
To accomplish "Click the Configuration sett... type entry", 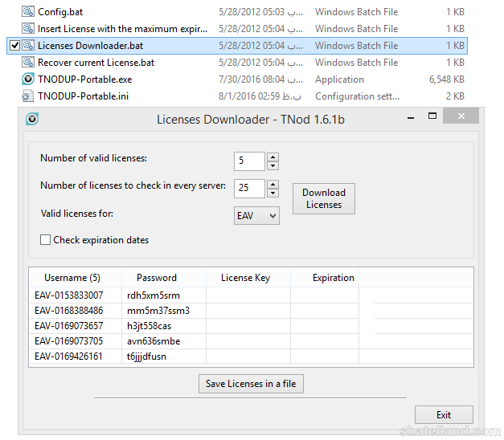I will pos(357,96).
